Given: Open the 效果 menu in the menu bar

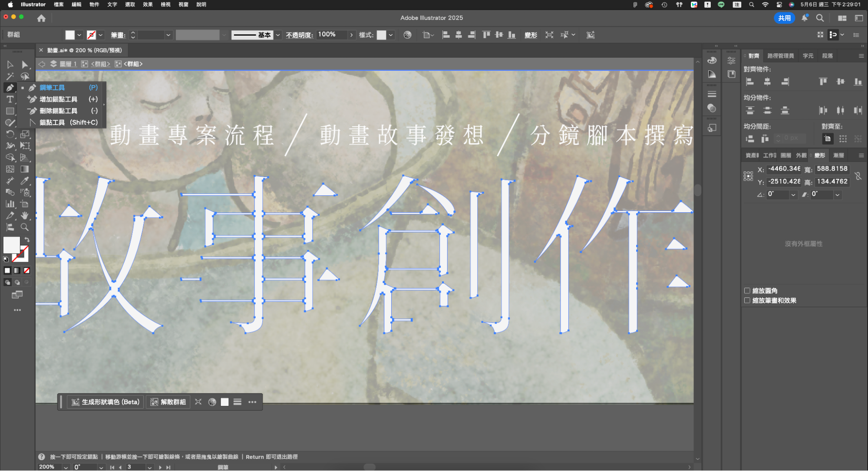Looking at the screenshot, I should [x=148, y=4].
